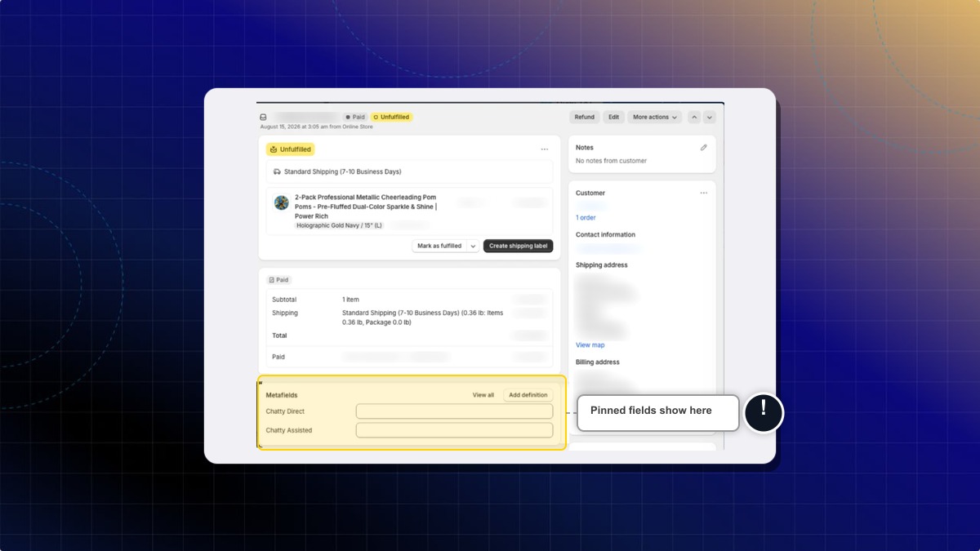Click the yellow Unfulfilled badge in the order header

point(391,118)
